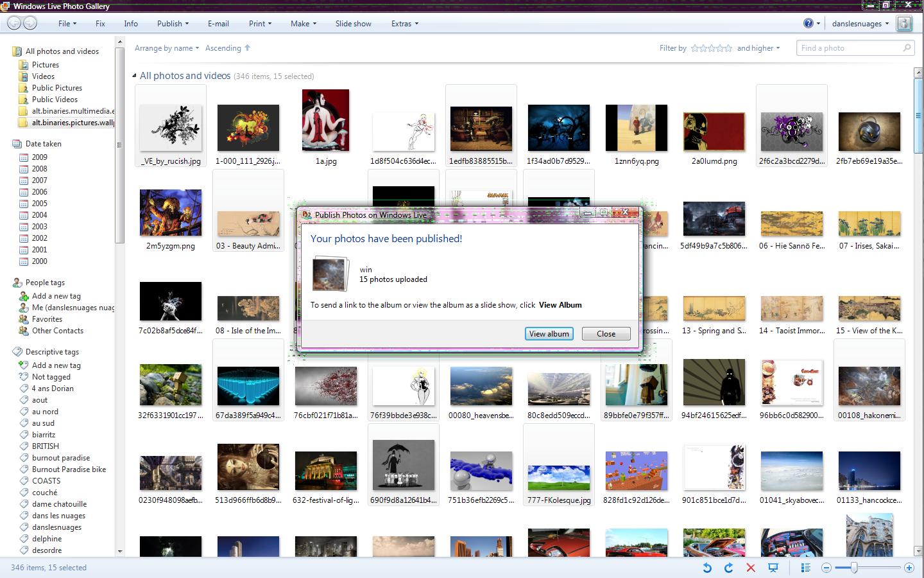Open Arrange by name dropdown
Viewport: 924px width, 578px height.
167,48
